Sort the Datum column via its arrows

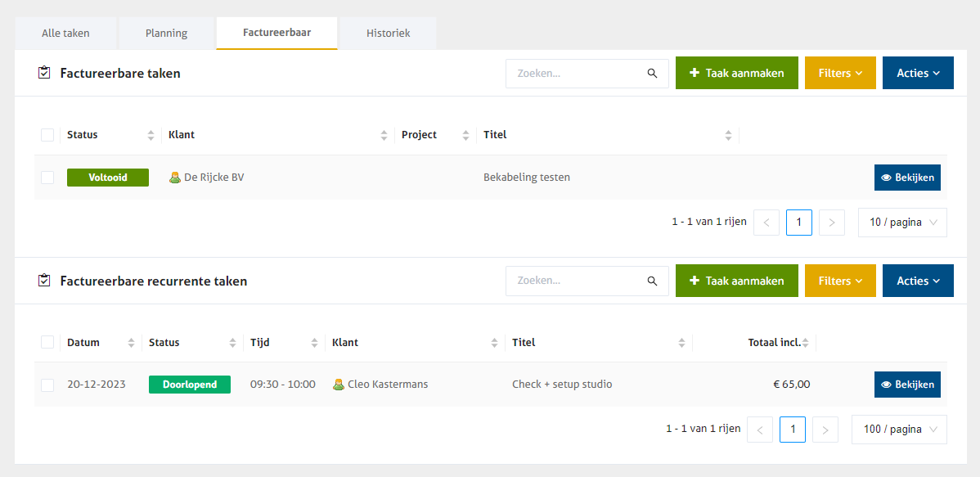(x=131, y=343)
